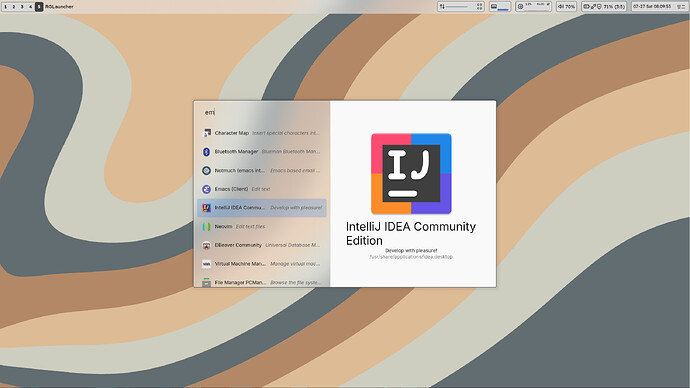Open Bluetooth Manager from the results

pos(262,152)
